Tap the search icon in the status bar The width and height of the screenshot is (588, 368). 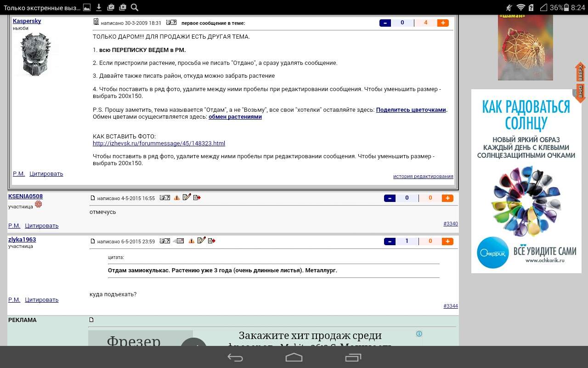(x=135, y=7)
